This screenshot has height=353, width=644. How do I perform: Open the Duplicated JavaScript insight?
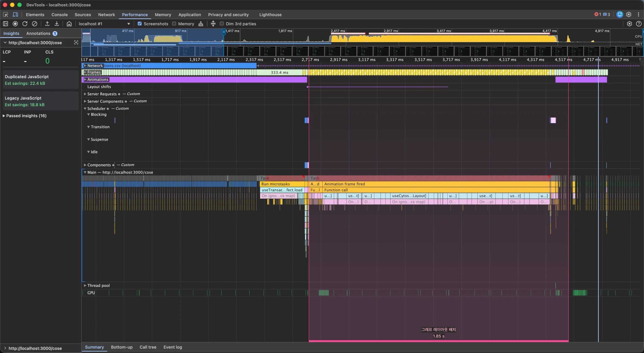(x=40, y=80)
